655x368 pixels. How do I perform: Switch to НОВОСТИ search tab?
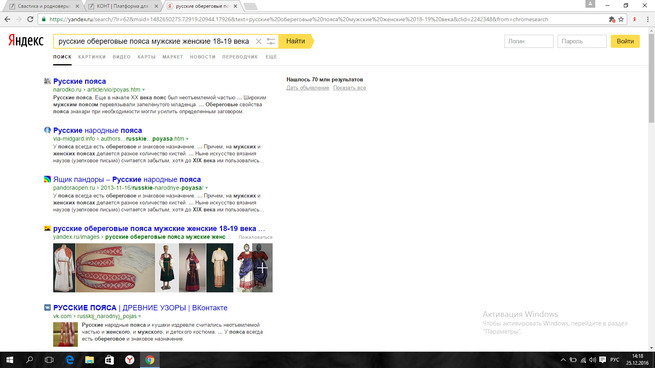tap(203, 57)
